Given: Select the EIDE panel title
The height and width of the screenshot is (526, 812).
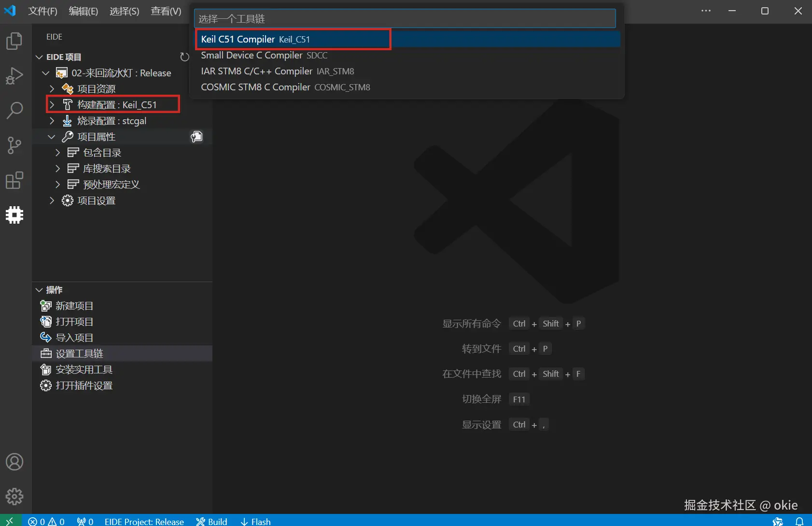Looking at the screenshot, I should (x=54, y=37).
